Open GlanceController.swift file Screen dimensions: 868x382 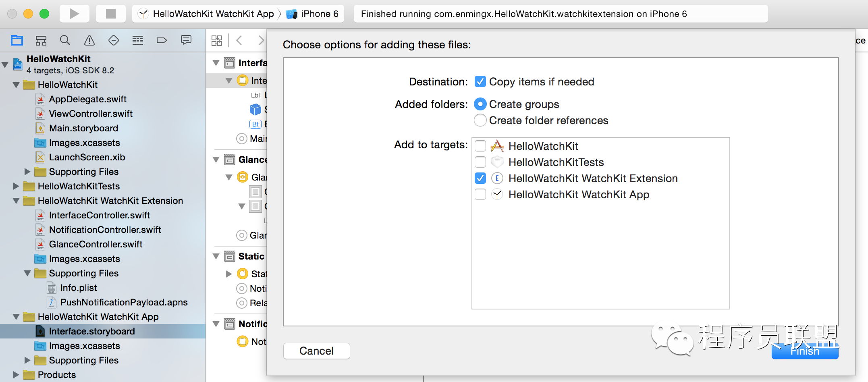coord(96,244)
